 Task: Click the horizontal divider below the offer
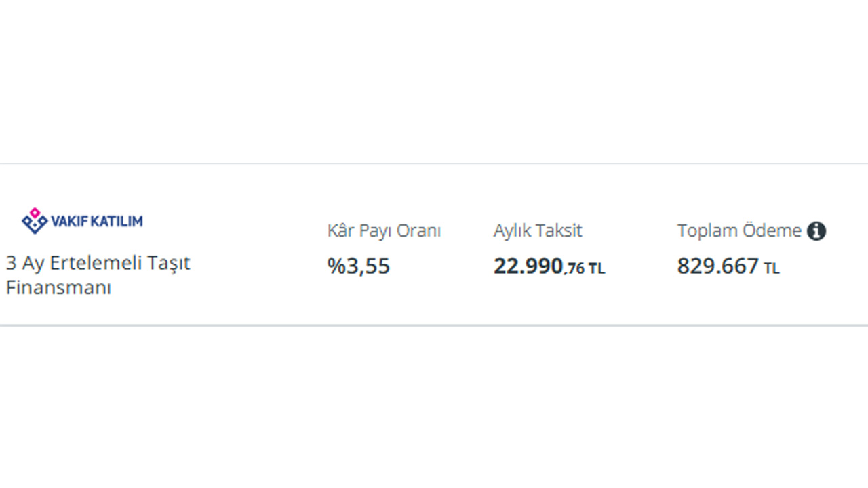point(434,325)
